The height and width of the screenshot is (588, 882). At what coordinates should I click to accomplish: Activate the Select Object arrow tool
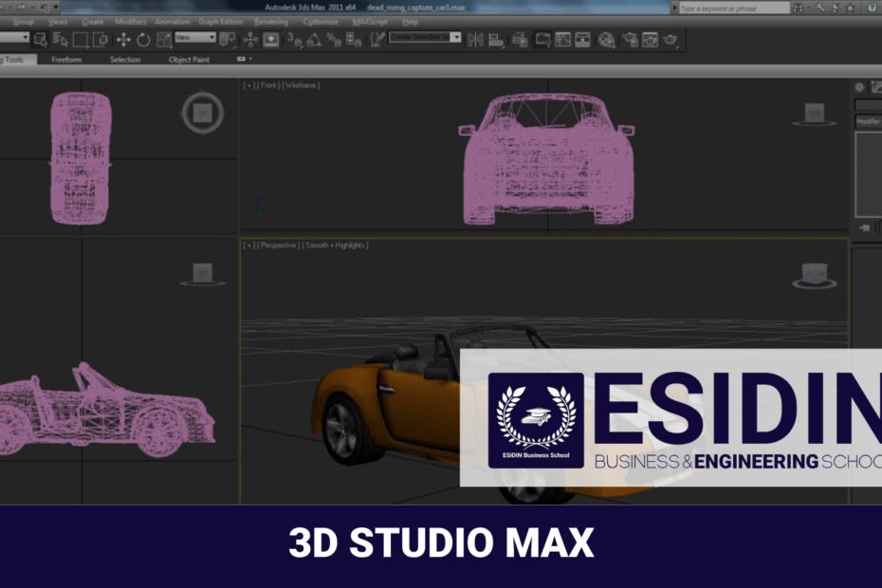point(42,40)
